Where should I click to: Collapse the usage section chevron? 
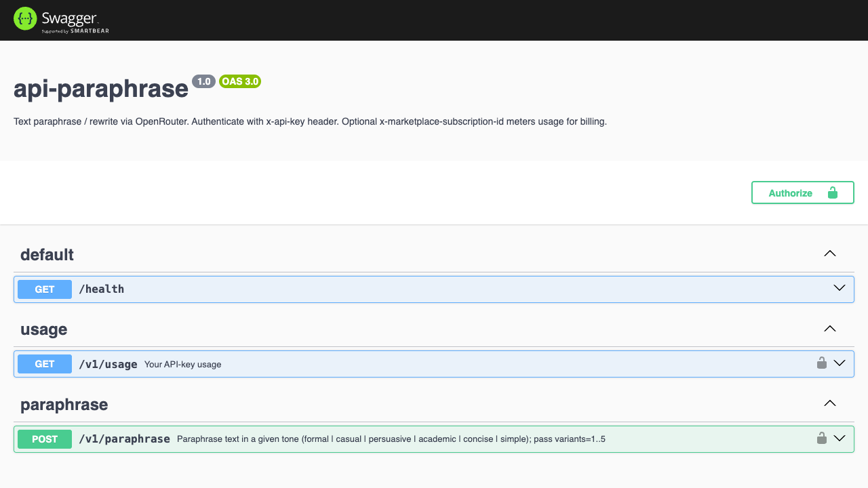[829, 329]
